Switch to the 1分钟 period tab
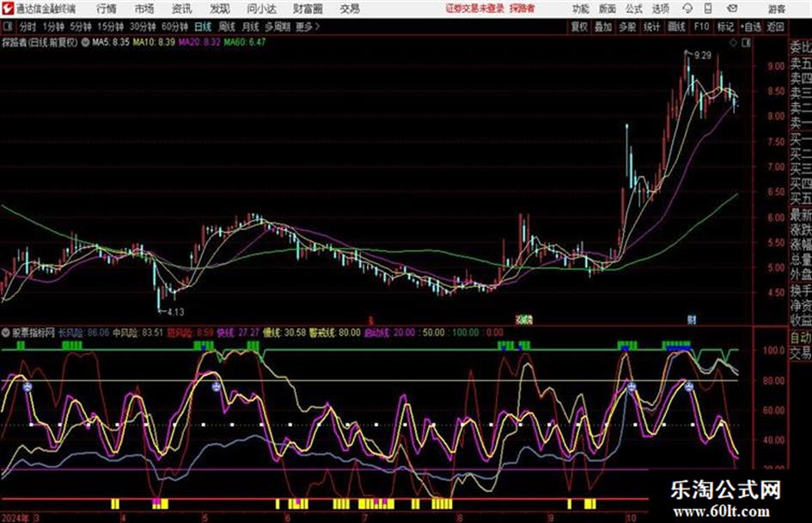 pos(53,27)
